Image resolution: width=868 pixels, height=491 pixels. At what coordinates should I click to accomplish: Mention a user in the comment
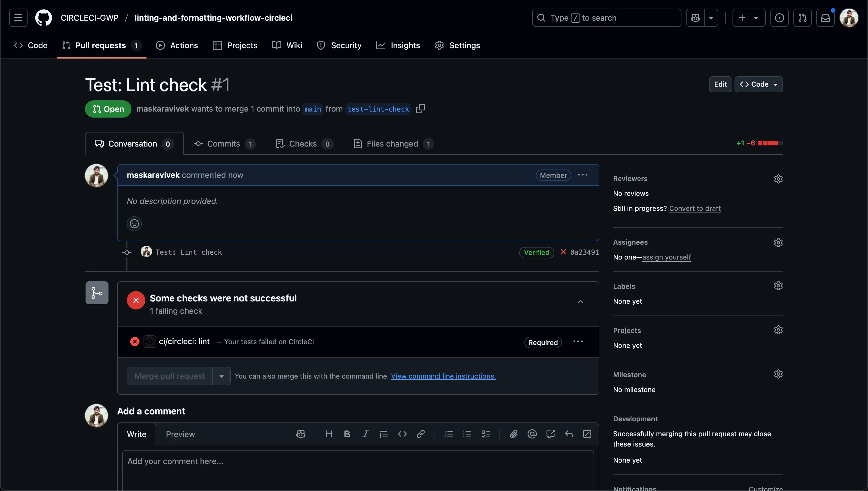pos(532,434)
